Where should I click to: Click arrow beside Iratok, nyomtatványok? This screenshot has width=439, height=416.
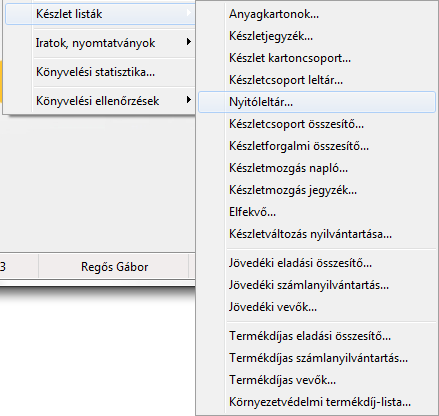pos(189,42)
